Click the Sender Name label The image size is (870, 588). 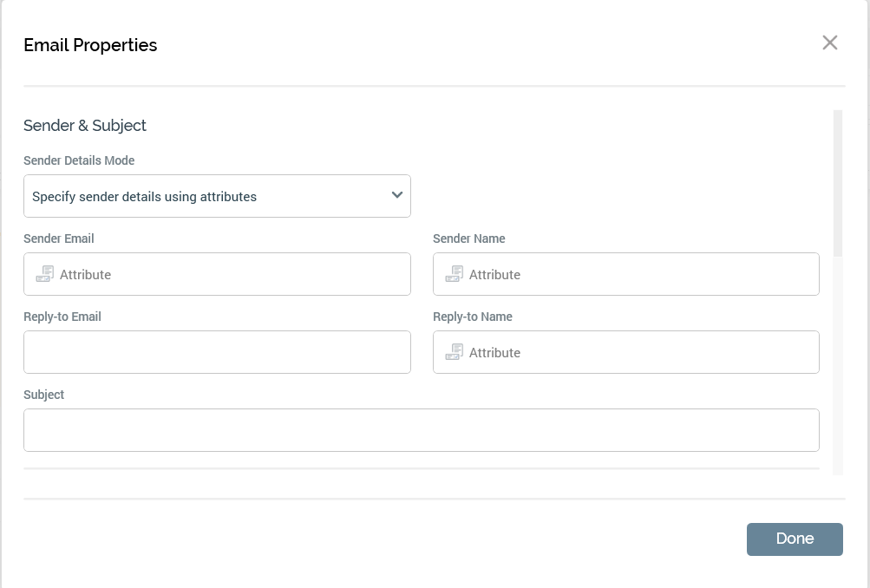pos(468,238)
